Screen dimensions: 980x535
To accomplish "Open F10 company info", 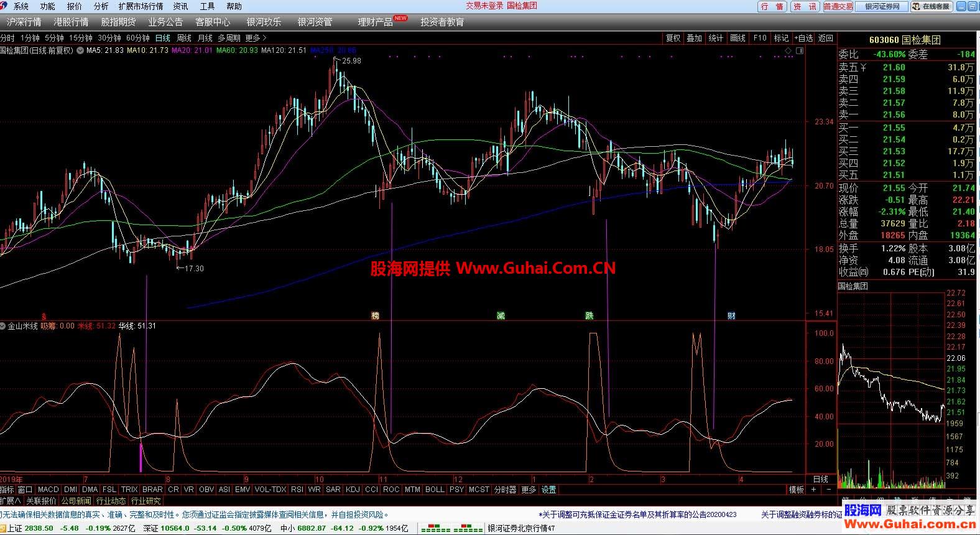I will point(760,38).
